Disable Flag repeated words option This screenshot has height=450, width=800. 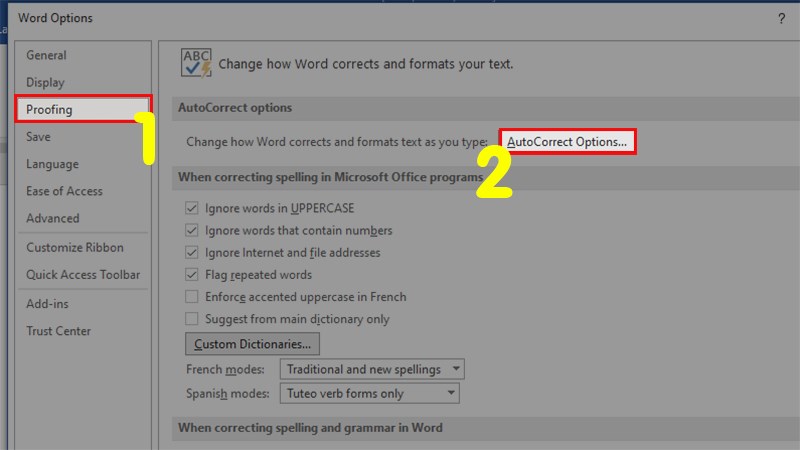click(192, 274)
